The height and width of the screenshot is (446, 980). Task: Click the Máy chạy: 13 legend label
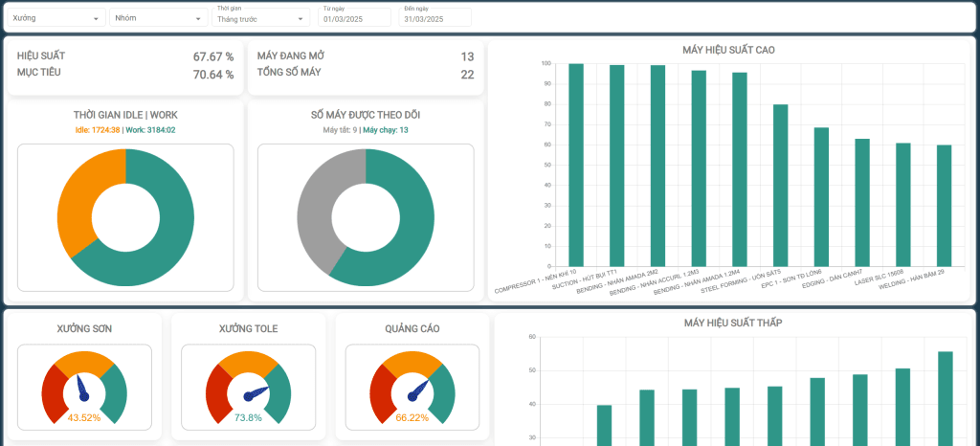pos(386,130)
